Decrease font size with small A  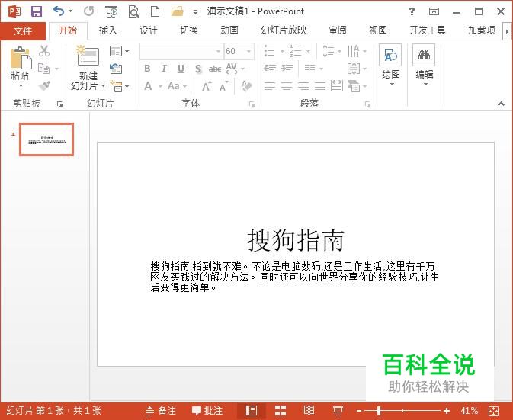(x=223, y=87)
